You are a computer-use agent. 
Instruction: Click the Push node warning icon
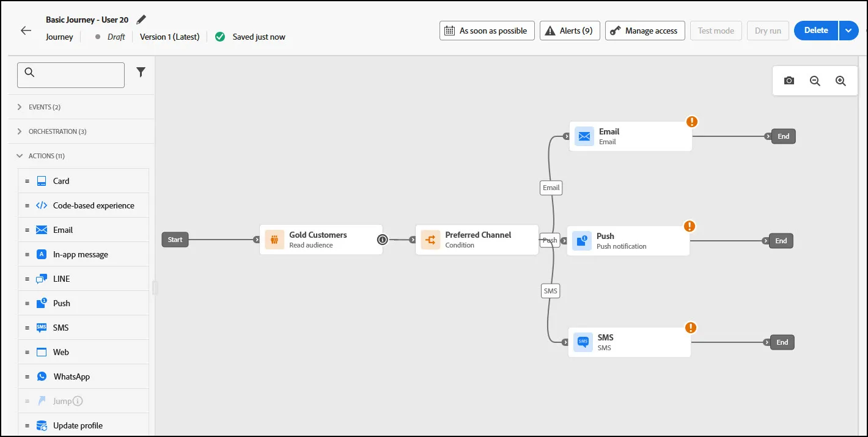[x=690, y=226]
